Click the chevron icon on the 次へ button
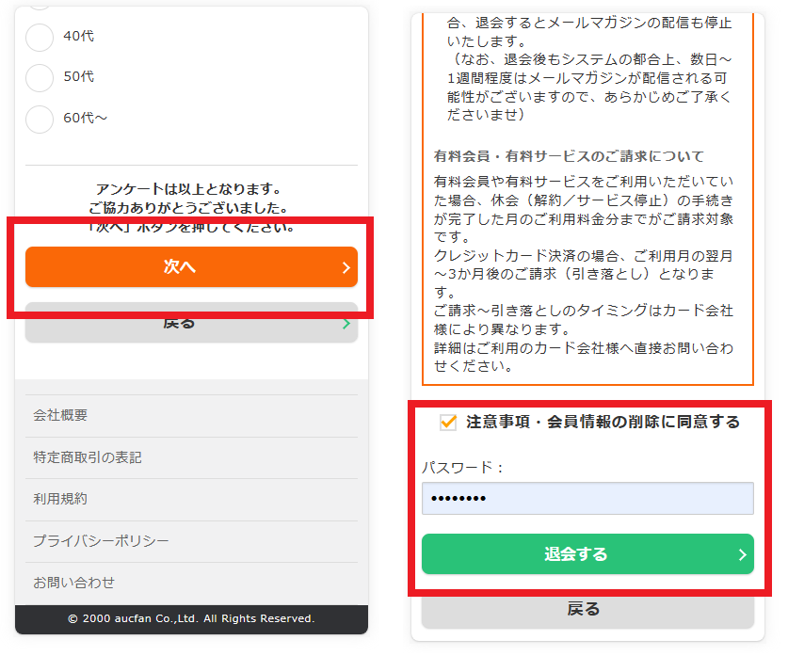The height and width of the screenshot is (672, 788). 346,267
